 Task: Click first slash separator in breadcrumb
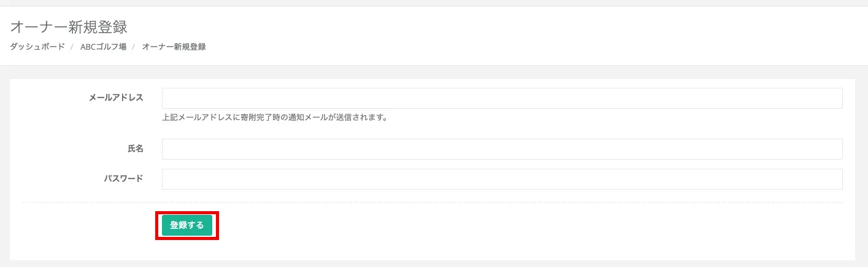[72, 47]
